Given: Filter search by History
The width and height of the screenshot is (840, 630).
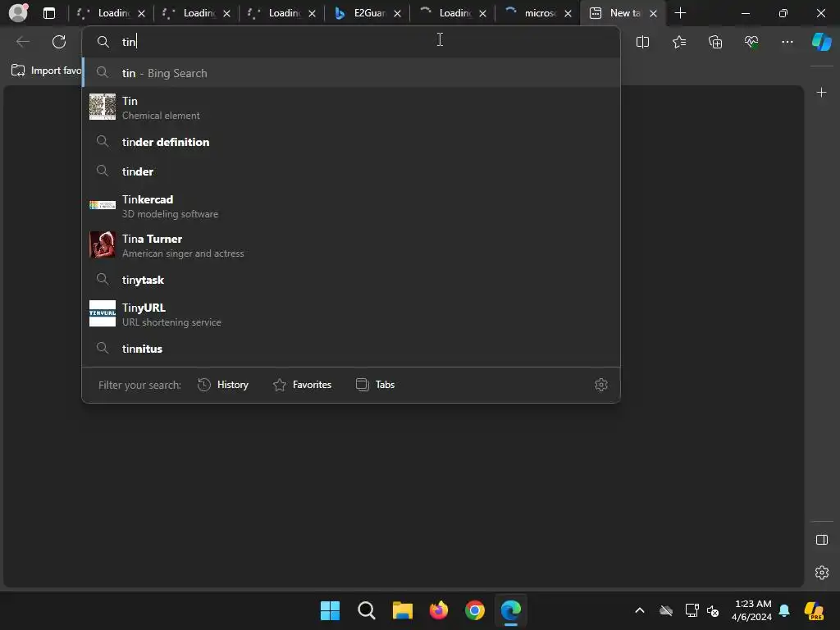Looking at the screenshot, I should [223, 385].
